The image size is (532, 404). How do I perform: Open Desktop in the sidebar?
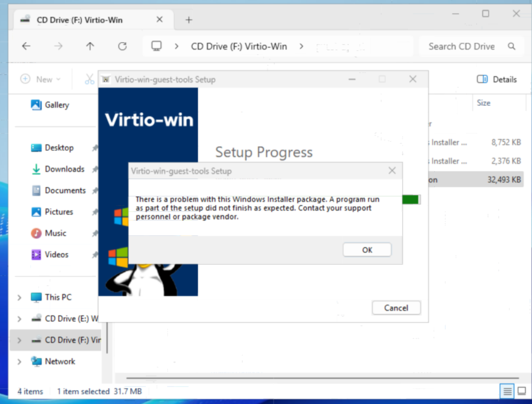(52, 147)
